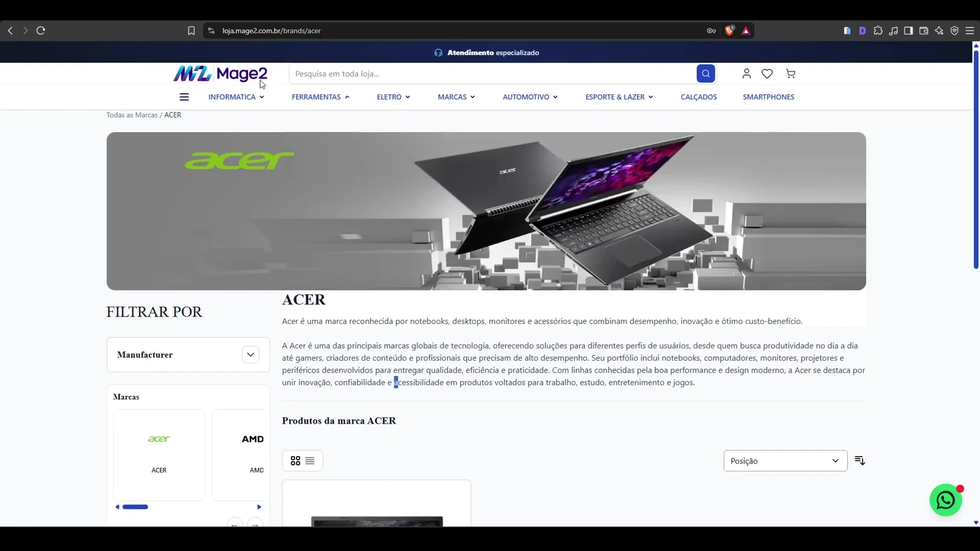This screenshot has width=980, height=551.
Task: Click the purple D extension icon
Action: pyautogui.click(x=862, y=31)
